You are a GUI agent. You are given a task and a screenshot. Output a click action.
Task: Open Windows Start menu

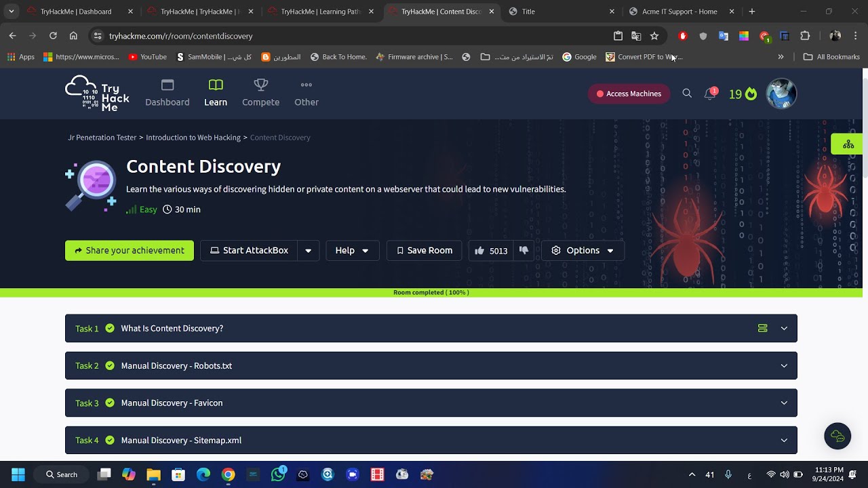tap(18, 474)
